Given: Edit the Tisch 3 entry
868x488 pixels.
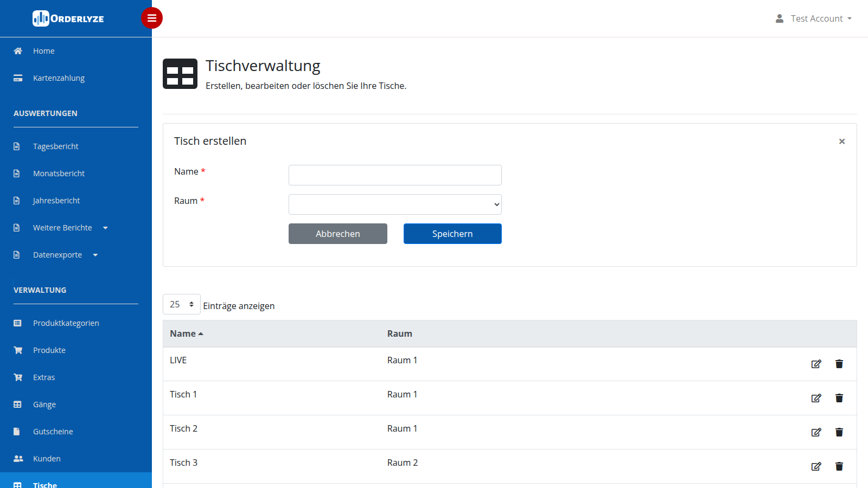Looking at the screenshot, I should tap(816, 466).
